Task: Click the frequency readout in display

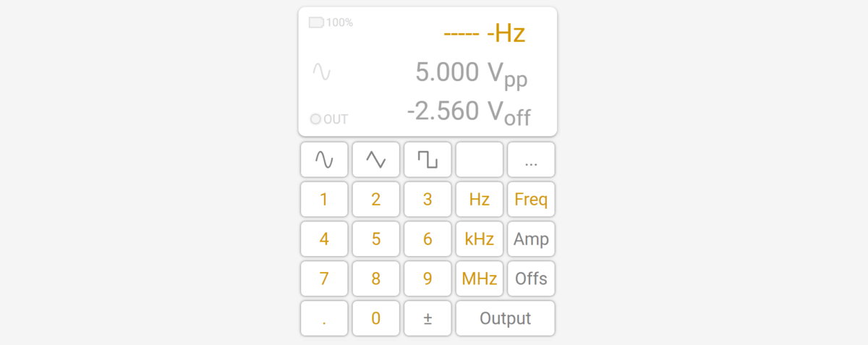Action: click(x=484, y=33)
